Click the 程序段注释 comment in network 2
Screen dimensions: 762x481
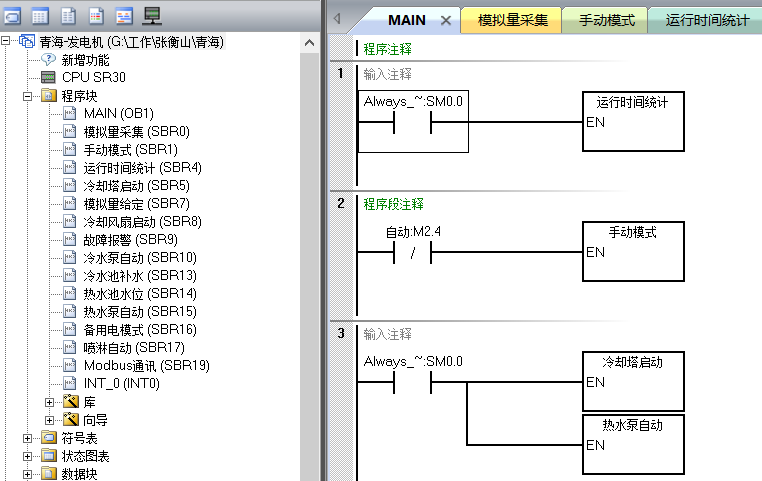point(394,204)
